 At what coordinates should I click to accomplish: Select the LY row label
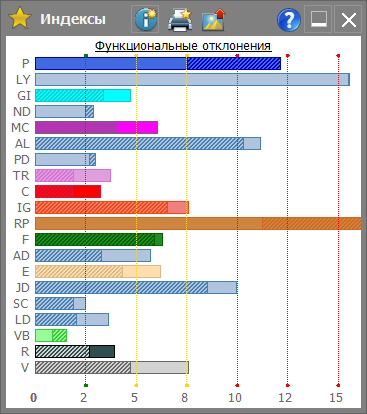click(23, 80)
